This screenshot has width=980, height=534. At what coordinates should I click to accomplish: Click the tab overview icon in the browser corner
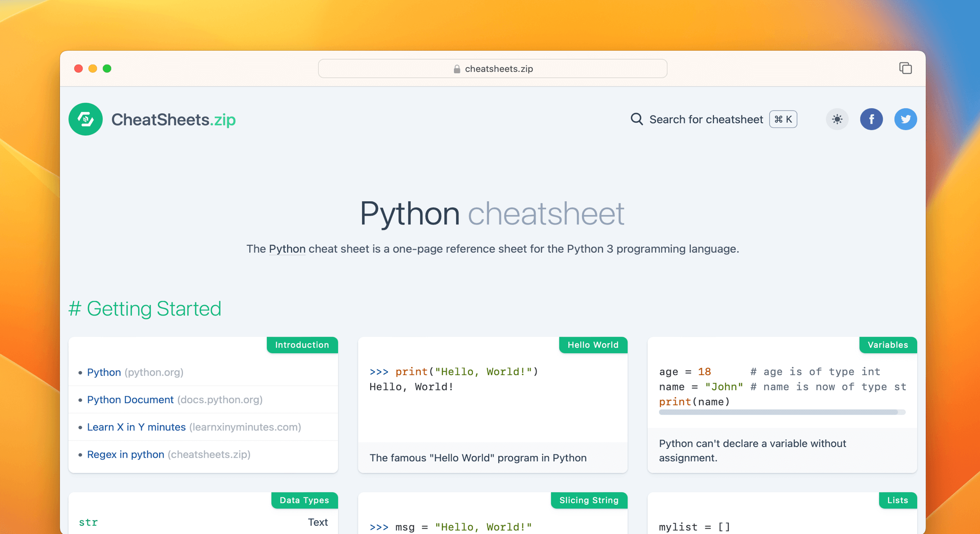click(x=906, y=68)
